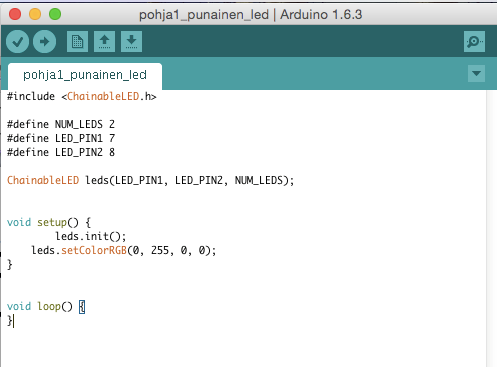Open a sketch with up-arrow icon
The height and width of the screenshot is (367, 497).
[x=104, y=42]
